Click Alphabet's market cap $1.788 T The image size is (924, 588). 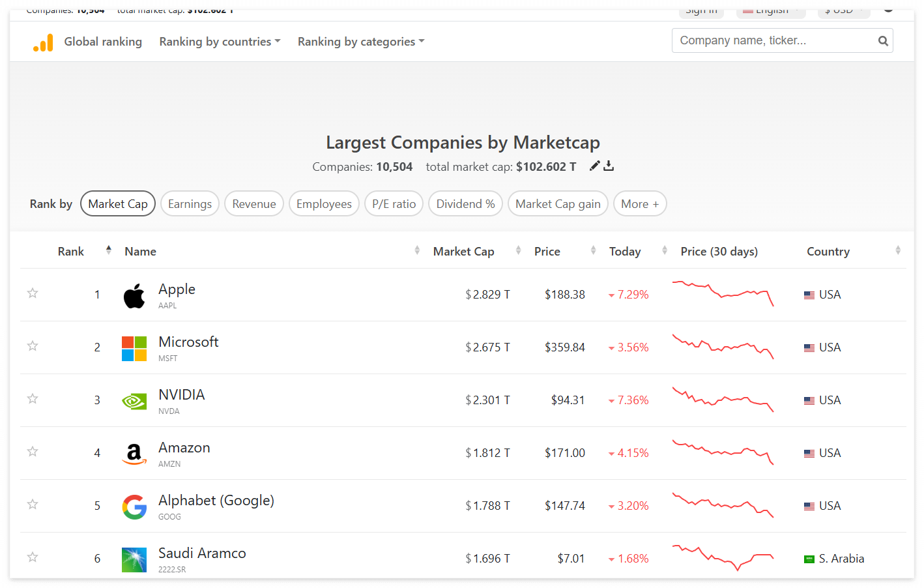coord(487,506)
